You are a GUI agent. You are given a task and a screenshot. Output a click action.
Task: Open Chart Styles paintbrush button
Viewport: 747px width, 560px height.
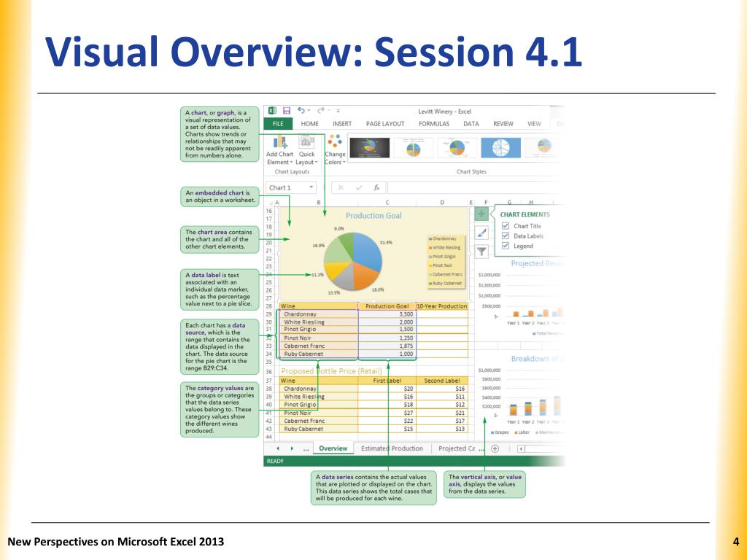[481, 233]
